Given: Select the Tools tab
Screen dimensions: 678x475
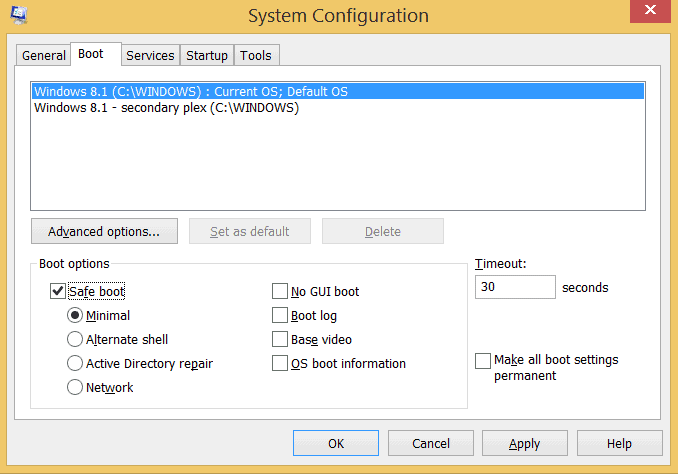Looking at the screenshot, I should coord(256,55).
